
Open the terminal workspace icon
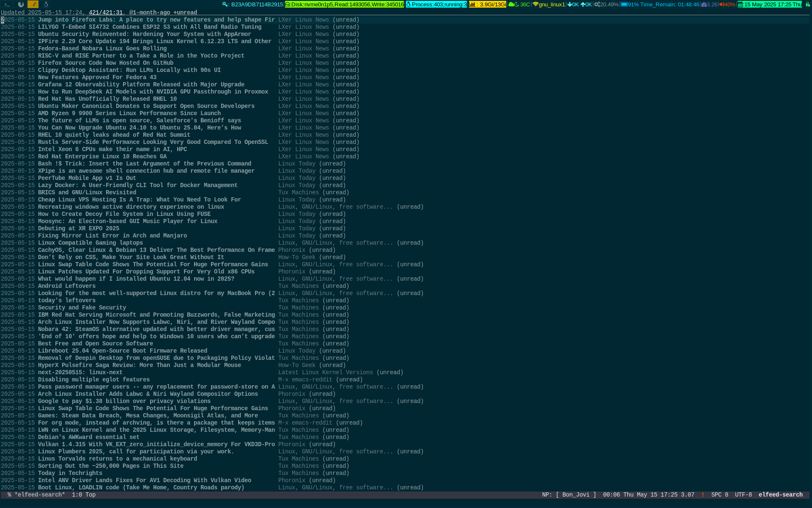pos(7,5)
